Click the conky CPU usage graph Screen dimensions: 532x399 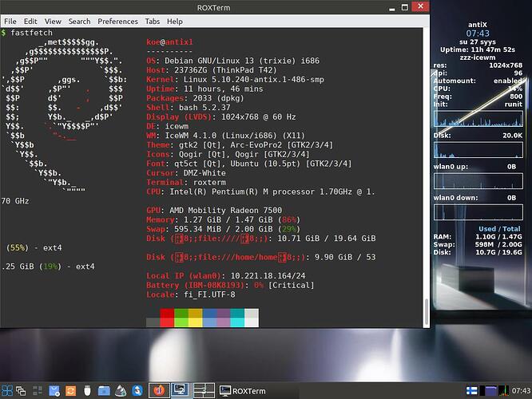coord(478,119)
